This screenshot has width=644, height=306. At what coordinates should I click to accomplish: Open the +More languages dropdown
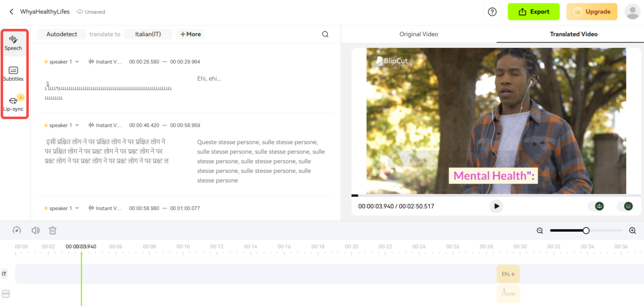[x=190, y=34]
